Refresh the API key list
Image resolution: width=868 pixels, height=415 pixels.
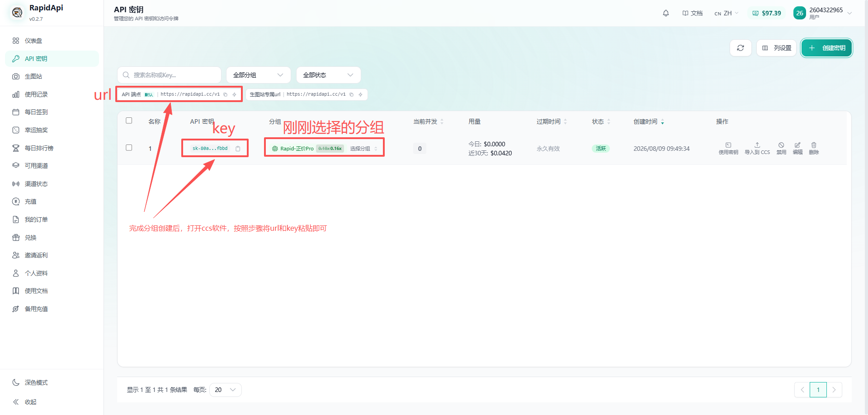741,48
